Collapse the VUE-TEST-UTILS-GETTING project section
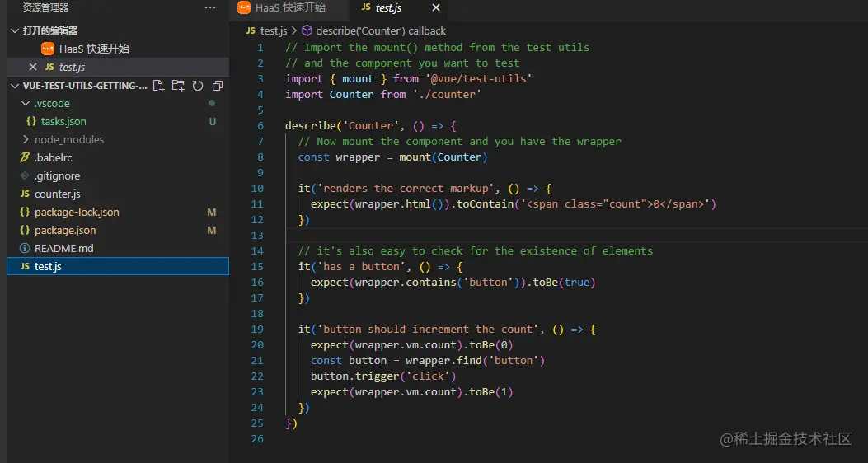This screenshot has width=868, height=463. tap(15, 85)
